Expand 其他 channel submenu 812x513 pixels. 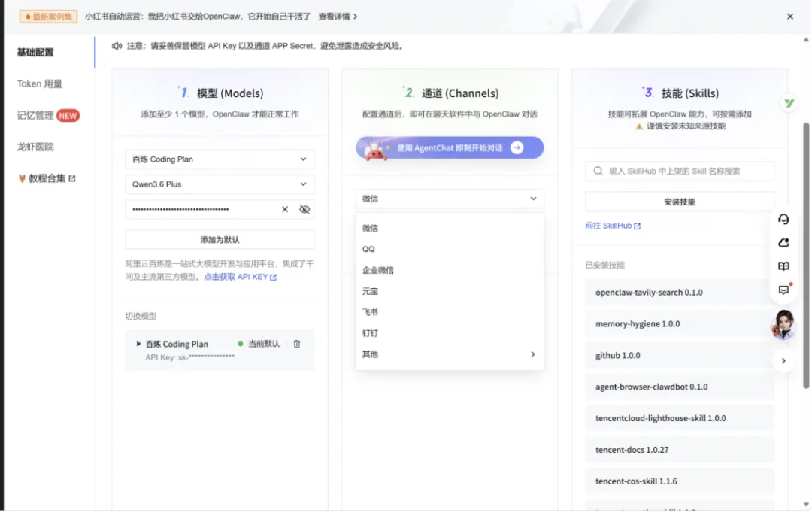tap(450, 354)
